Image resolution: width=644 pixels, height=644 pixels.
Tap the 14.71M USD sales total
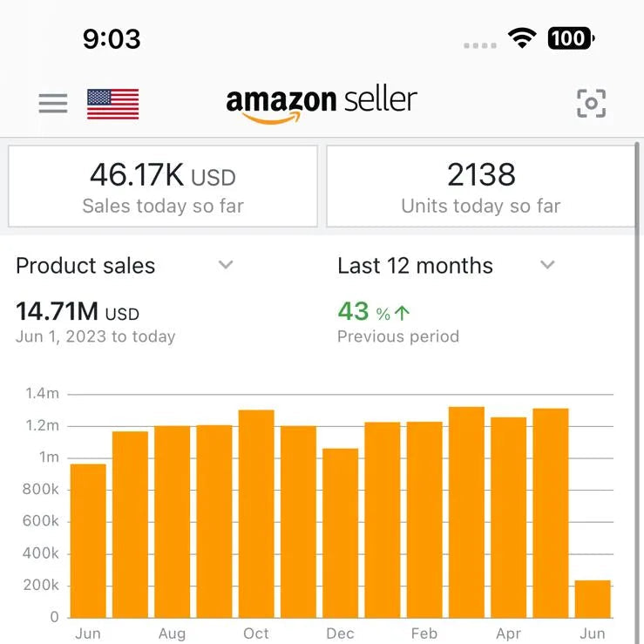click(78, 311)
